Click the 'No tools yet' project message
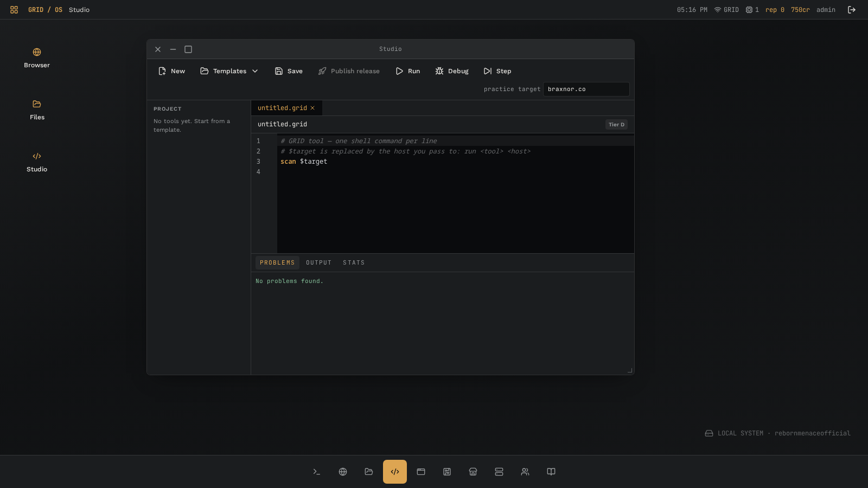This screenshot has width=868, height=488. tap(192, 125)
